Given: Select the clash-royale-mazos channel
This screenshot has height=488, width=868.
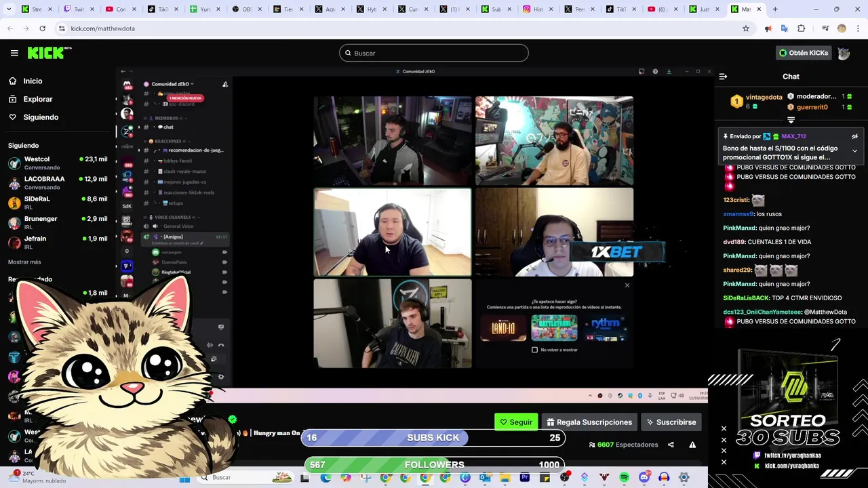Looking at the screenshot, I should point(184,171).
